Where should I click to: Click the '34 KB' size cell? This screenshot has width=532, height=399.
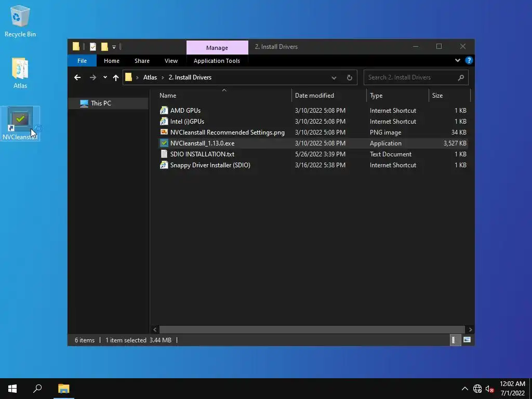459,132
